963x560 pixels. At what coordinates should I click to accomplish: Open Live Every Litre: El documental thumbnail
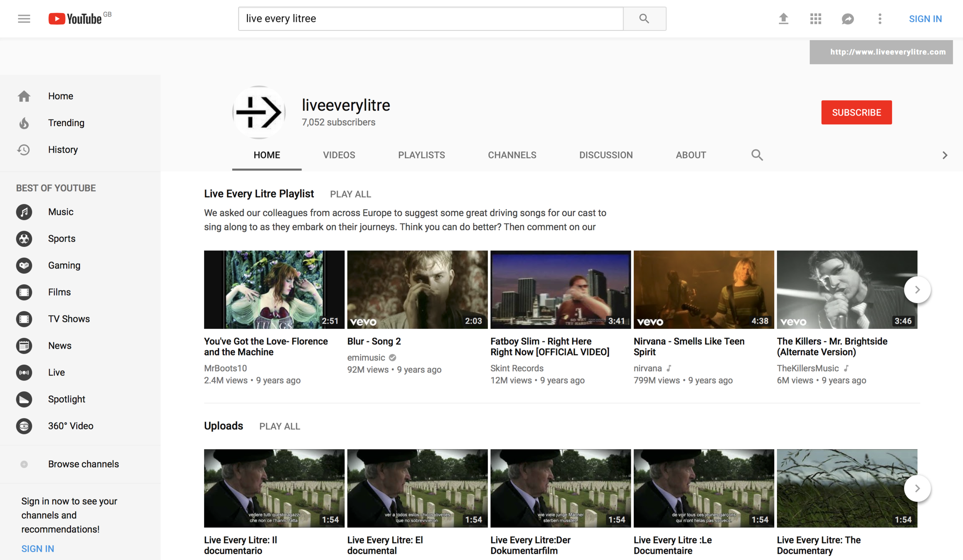(417, 488)
